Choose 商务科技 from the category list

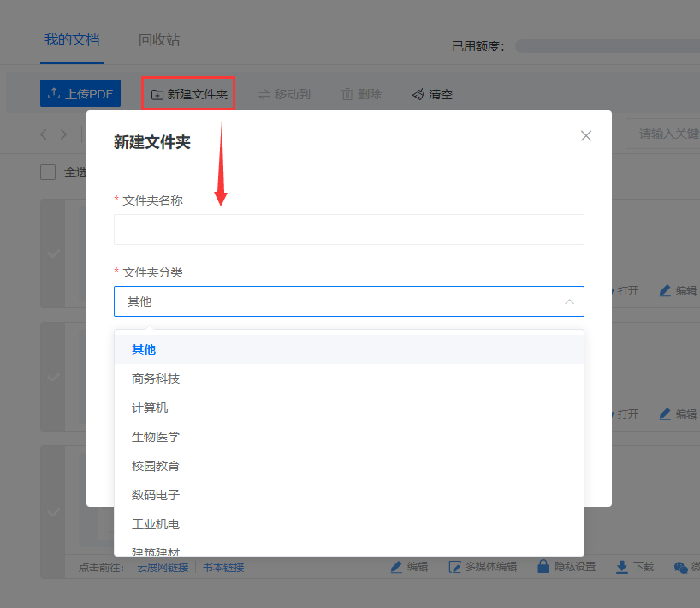click(156, 379)
